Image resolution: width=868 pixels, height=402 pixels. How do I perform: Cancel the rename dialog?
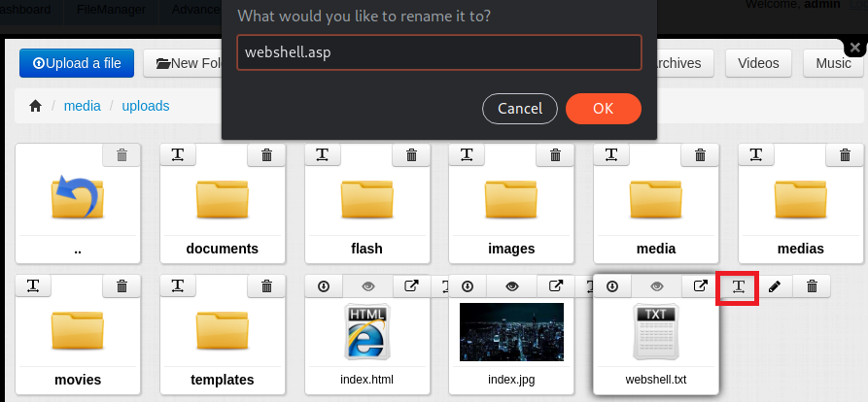[520, 109]
